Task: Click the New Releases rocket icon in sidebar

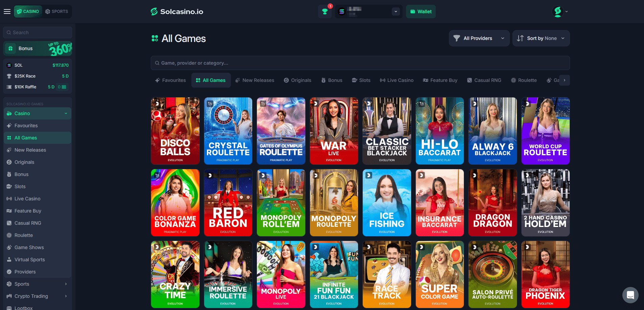Action: coord(9,150)
